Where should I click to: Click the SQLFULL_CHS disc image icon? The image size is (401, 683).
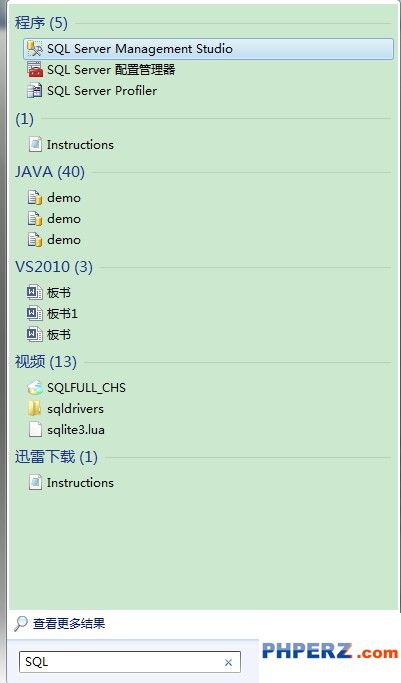click(35, 388)
